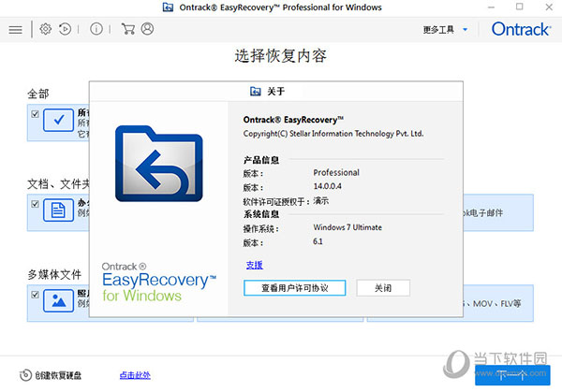Viewport: 562px width, 392px height.
Task: Click the 点击此处 link
Action: pyautogui.click(x=135, y=375)
